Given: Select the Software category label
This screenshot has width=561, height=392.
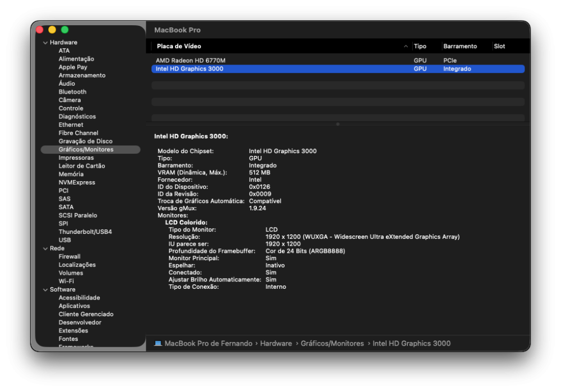Looking at the screenshot, I should click(x=63, y=289).
